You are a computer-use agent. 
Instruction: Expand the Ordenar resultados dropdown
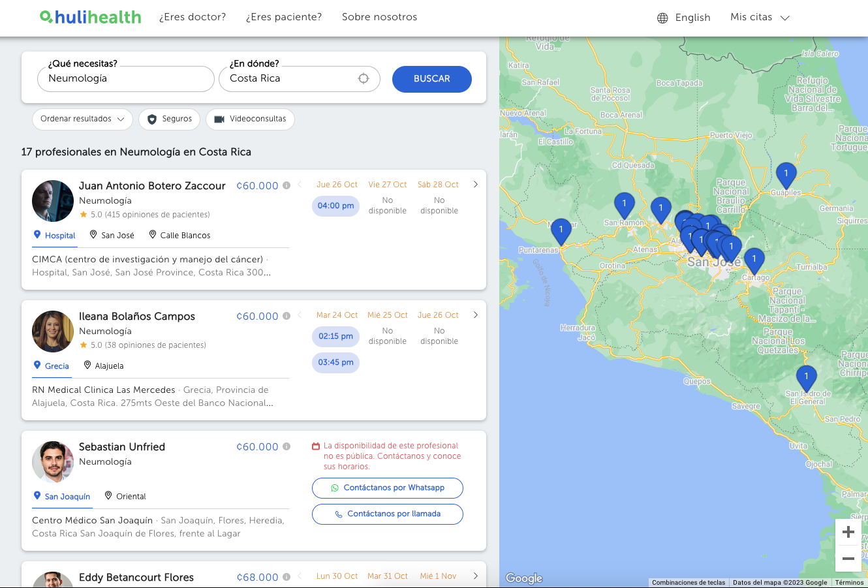coord(82,119)
